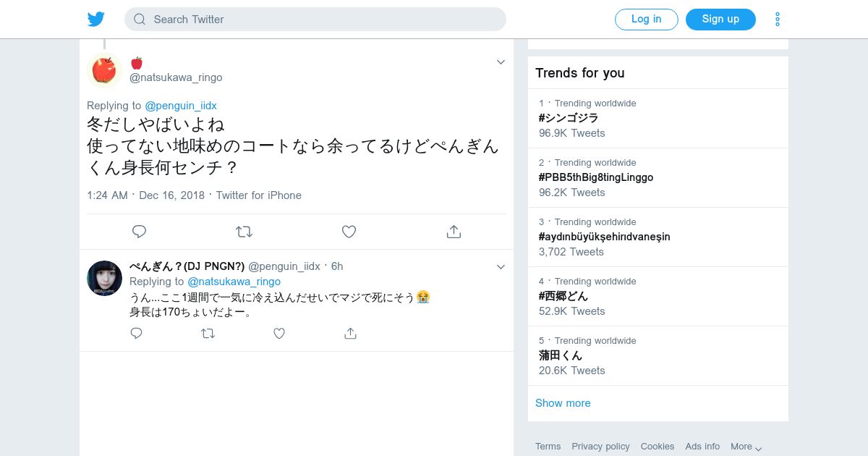Expand the main tweet's options chevron
Screen dimensions: 868x456
(501, 62)
